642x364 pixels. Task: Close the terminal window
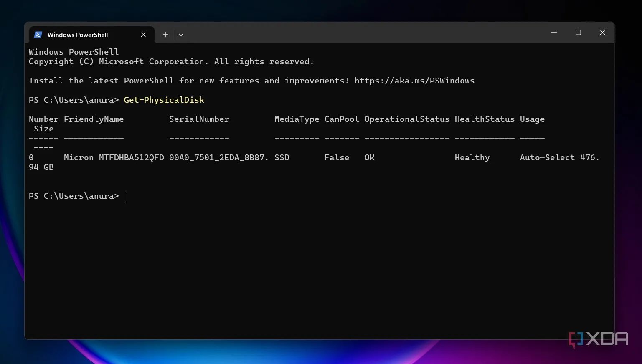click(x=602, y=32)
